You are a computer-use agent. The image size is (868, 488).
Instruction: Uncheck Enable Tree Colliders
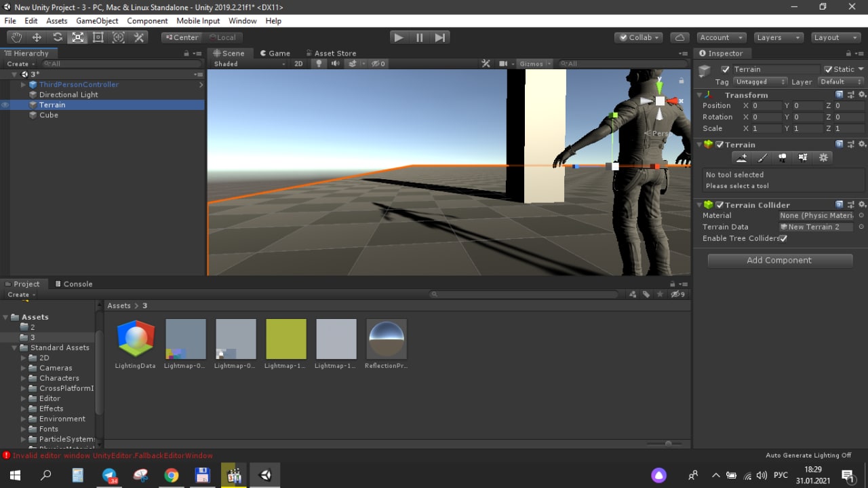[783, 238]
